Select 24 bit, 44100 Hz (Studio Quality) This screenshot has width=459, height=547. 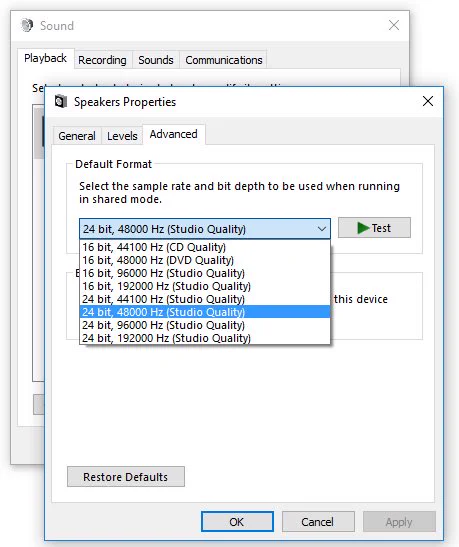pos(205,299)
